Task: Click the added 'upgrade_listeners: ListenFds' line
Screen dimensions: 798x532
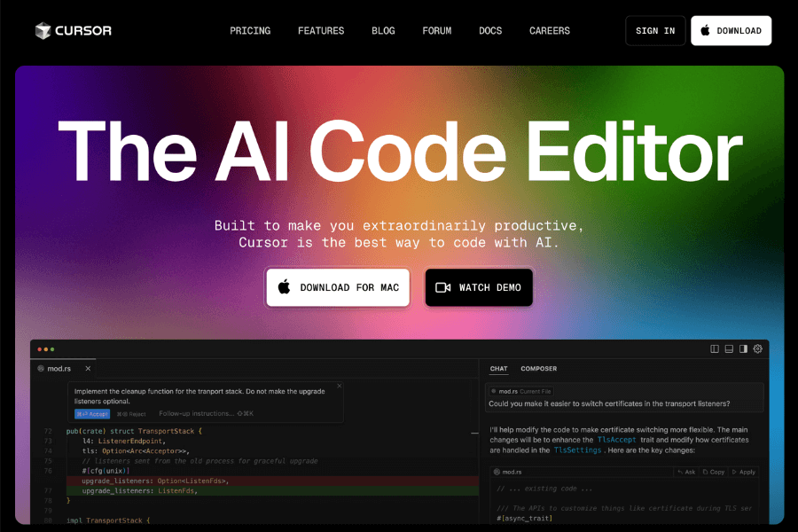Action: [272, 490]
